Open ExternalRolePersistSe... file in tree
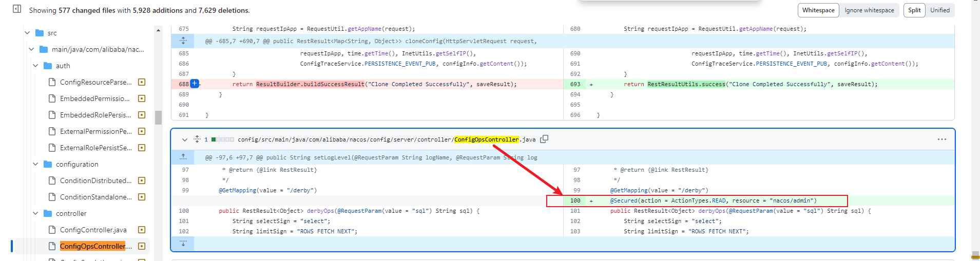Screen dimensions: 980x261 coord(96,148)
